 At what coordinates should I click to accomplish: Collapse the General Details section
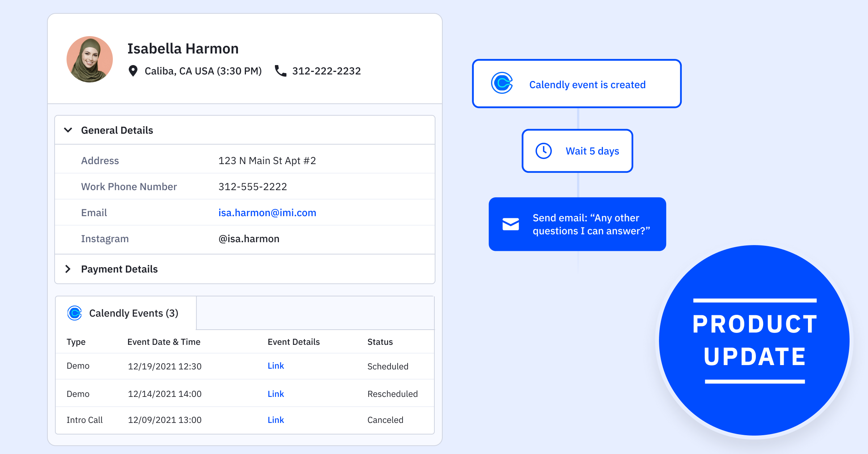[68, 130]
